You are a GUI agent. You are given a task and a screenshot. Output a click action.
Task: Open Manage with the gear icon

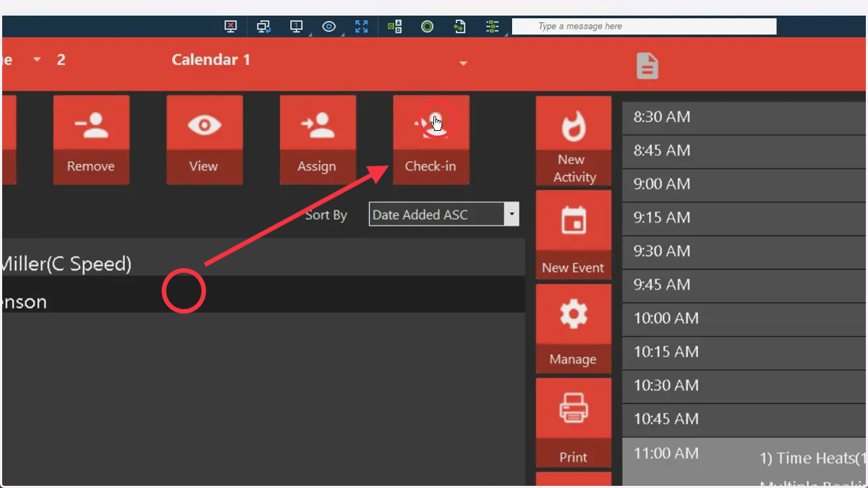click(x=573, y=328)
